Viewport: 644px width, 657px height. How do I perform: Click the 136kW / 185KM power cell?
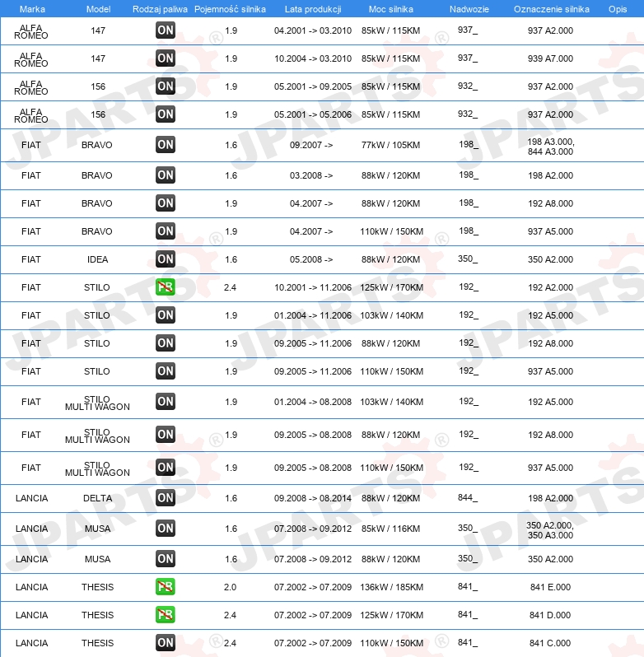point(392,588)
